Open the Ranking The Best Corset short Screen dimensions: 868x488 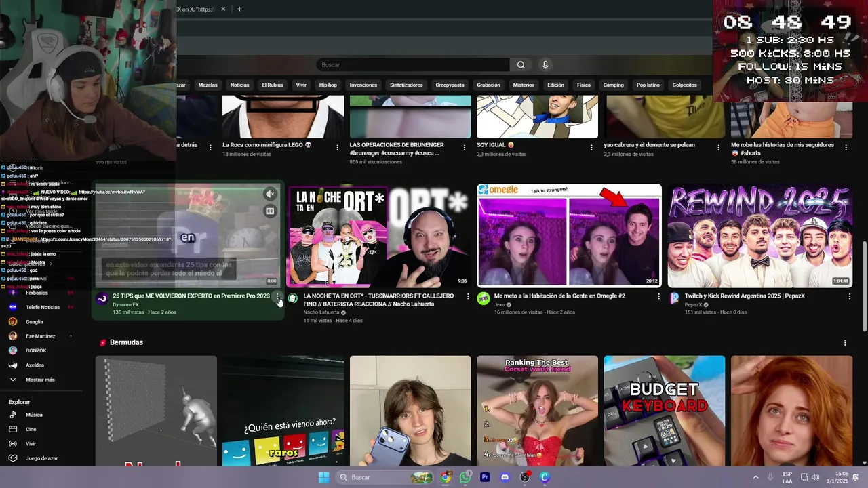tap(537, 411)
